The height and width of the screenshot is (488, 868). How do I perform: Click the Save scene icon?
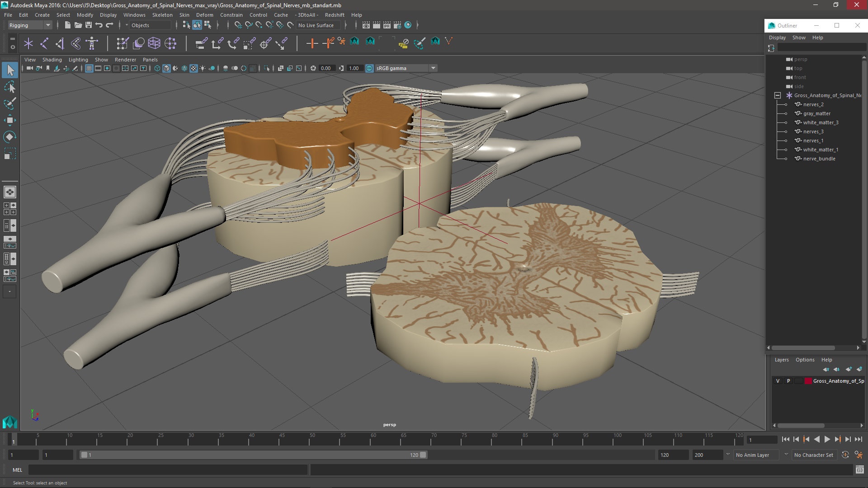coord(89,25)
